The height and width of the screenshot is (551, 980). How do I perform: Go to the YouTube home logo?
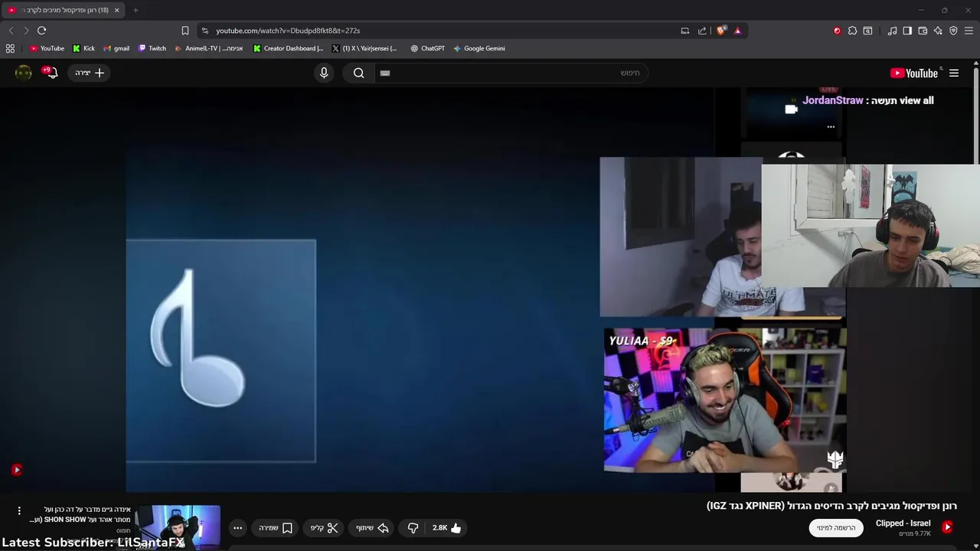click(914, 73)
